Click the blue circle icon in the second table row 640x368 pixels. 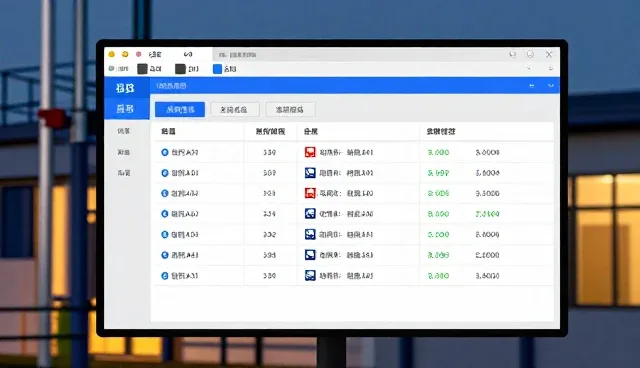(x=165, y=173)
